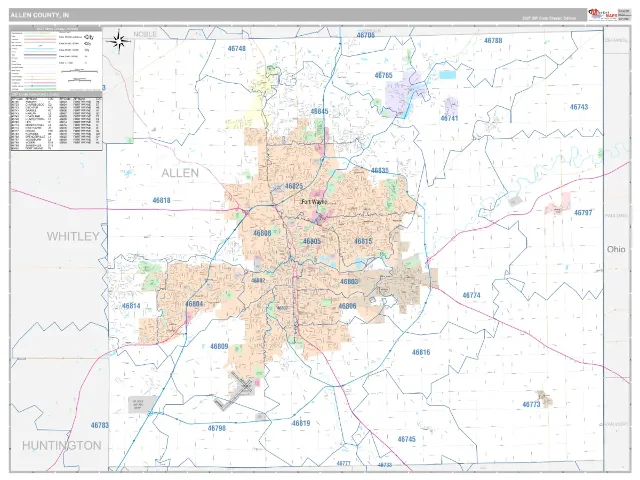Click the gray airport runway symbol
This screenshot has height=480, width=640.
pyautogui.click(x=235, y=393)
